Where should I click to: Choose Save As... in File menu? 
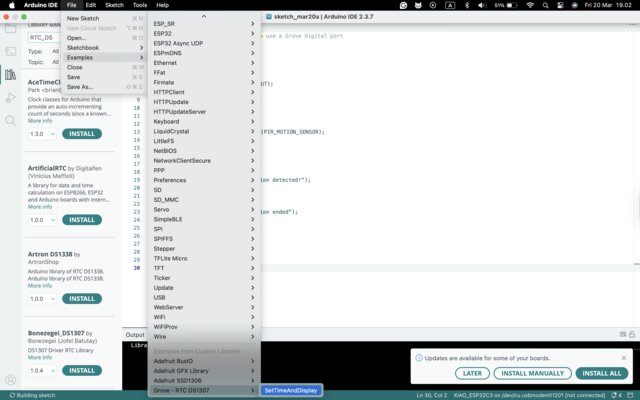pos(104,87)
